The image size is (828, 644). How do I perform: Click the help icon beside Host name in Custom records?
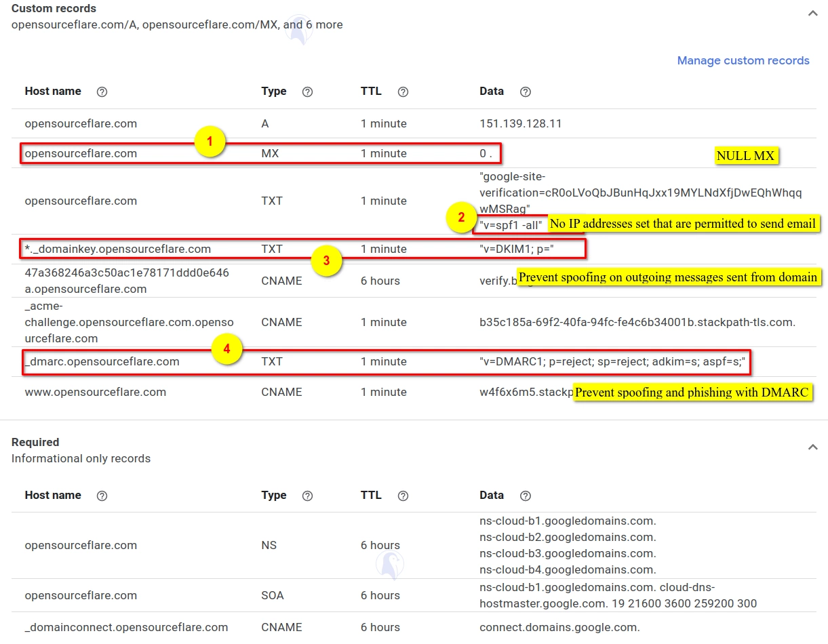pyautogui.click(x=102, y=92)
